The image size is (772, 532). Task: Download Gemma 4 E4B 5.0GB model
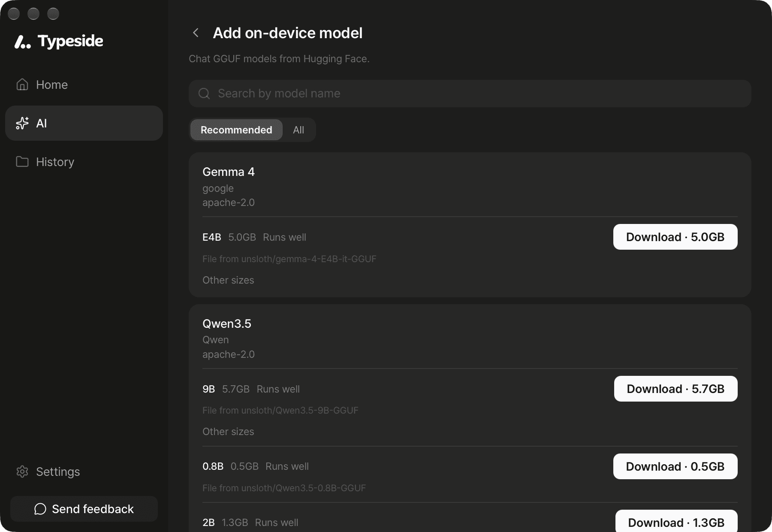pyautogui.click(x=675, y=237)
